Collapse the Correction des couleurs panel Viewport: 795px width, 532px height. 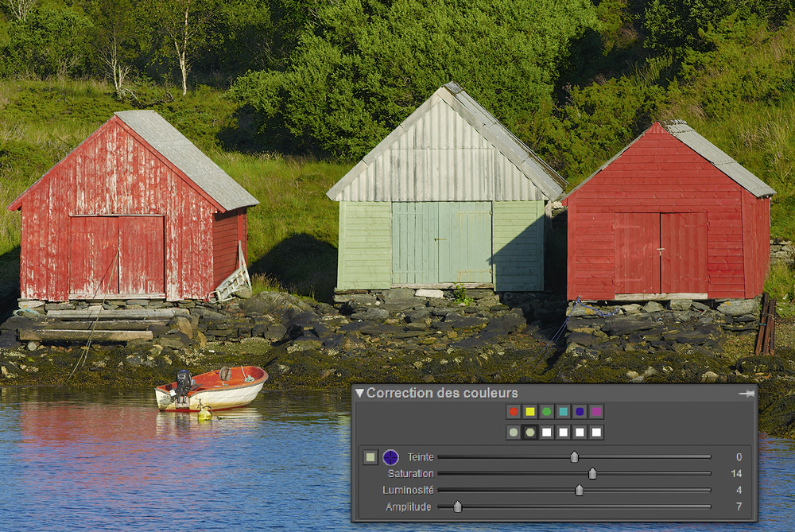359,393
